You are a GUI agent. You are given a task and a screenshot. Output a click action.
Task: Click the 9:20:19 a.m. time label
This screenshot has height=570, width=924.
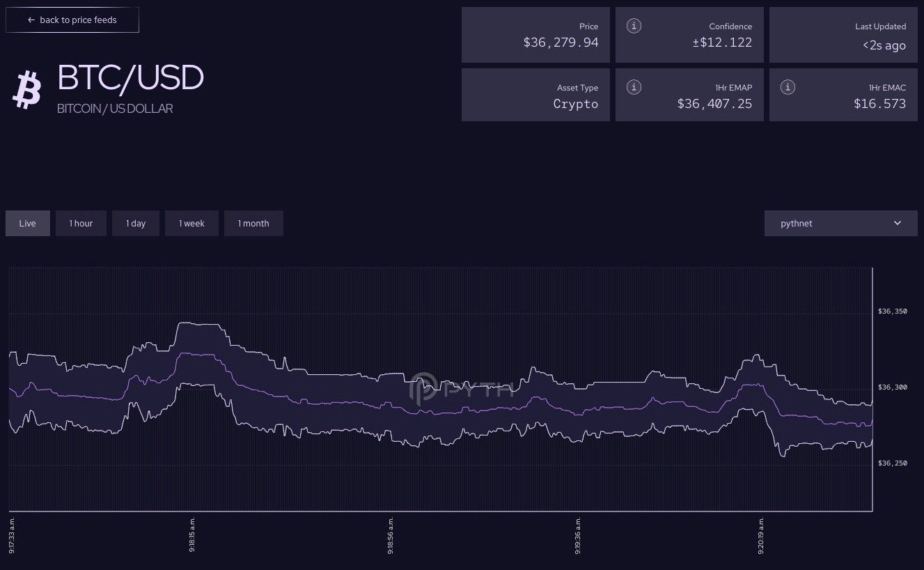(x=761, y=535)
